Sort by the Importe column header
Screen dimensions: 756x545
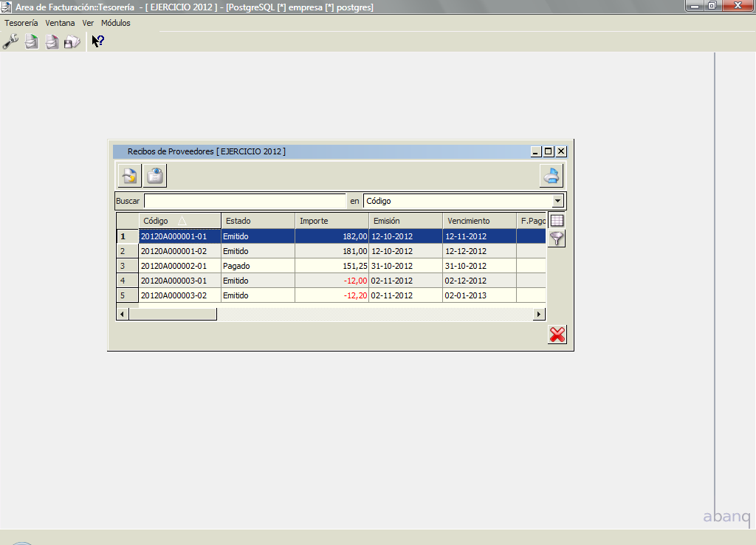tap(331, 220)
